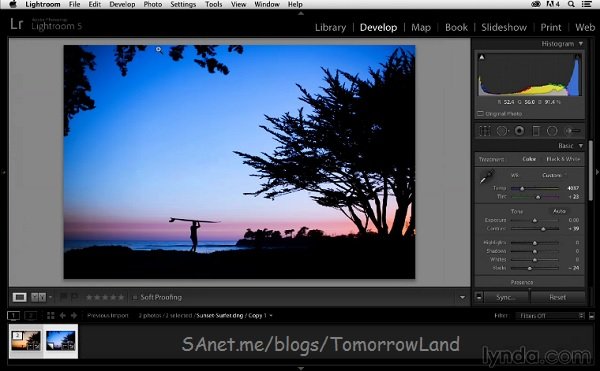The height and width of the screenshot is (371, 600).
Task: Open the Develop menu in menu bar
Action: (x=122, y=4)
